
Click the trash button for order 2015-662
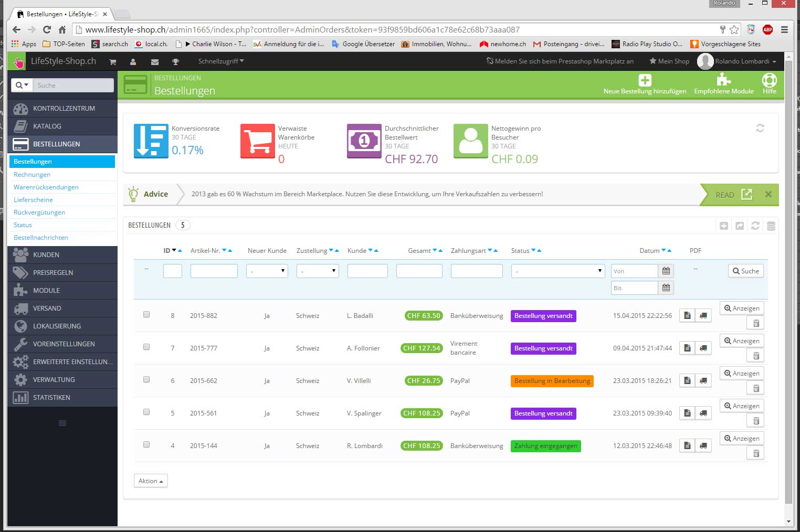pos(756,388)
